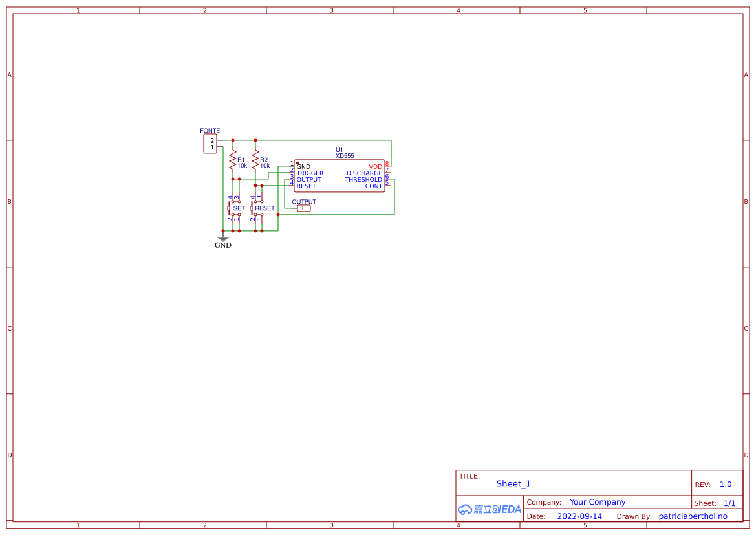Image resolution: width=756 pixels, height=535 pixels.
Task: Click the THRESHOLD pin label
Action: (x=363, y=180)
